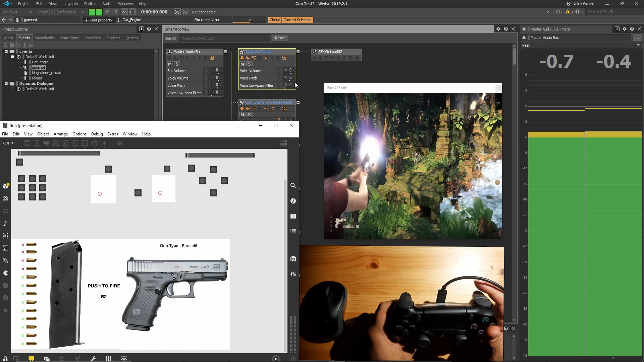Open the 75% zoom dropdown in Gun patcher

(x=8, y=143)
